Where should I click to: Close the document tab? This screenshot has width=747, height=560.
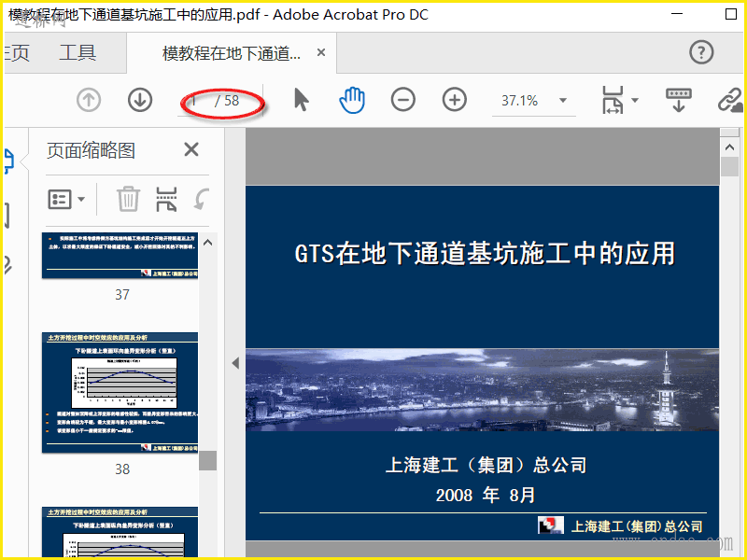[321, 52]
